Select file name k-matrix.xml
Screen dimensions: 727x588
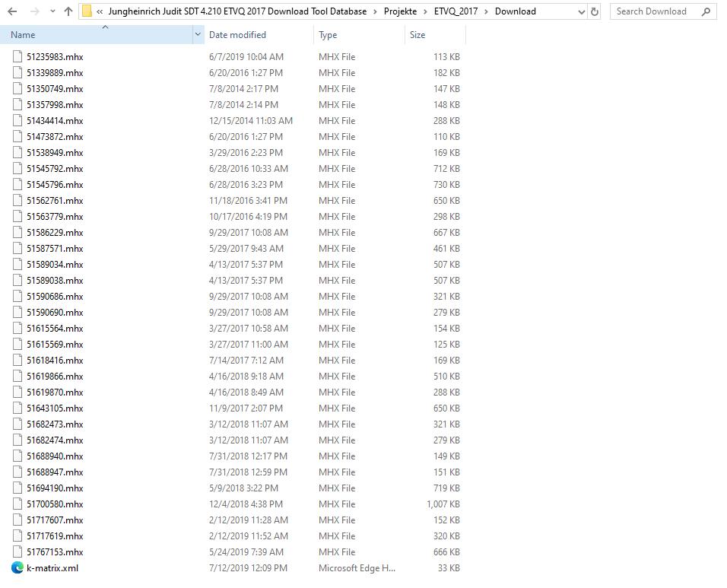(x=52, y=568)
